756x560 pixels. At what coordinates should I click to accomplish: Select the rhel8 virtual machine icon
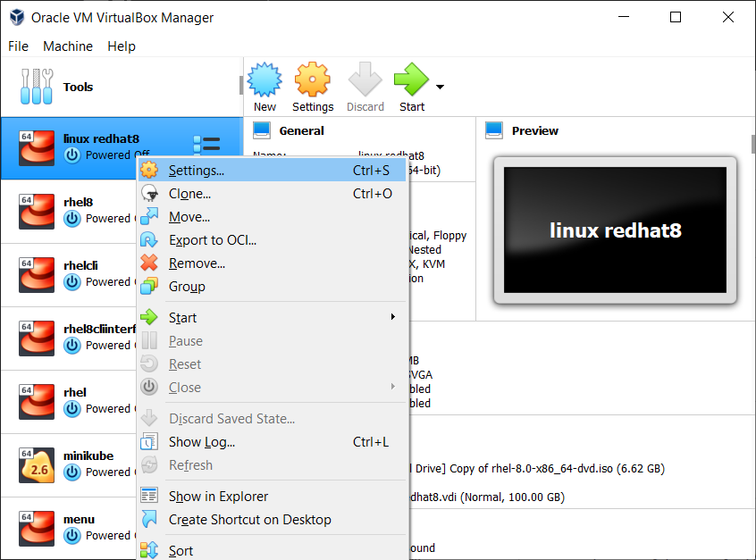[37, 211]
